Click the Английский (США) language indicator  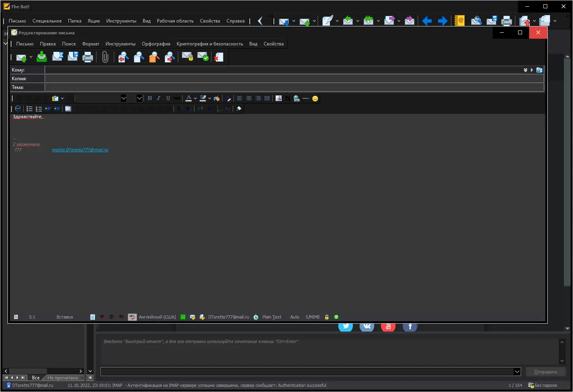click(157, 317)
